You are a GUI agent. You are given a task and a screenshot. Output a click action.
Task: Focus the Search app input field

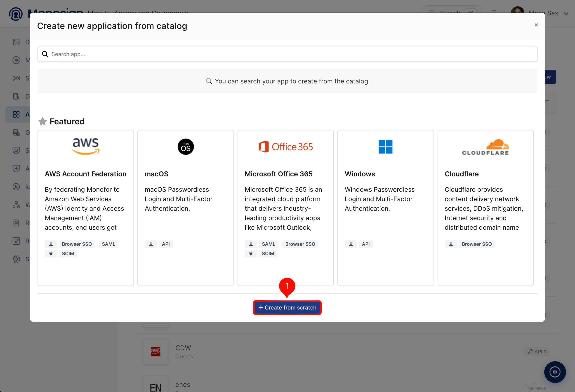pos(287,54)
